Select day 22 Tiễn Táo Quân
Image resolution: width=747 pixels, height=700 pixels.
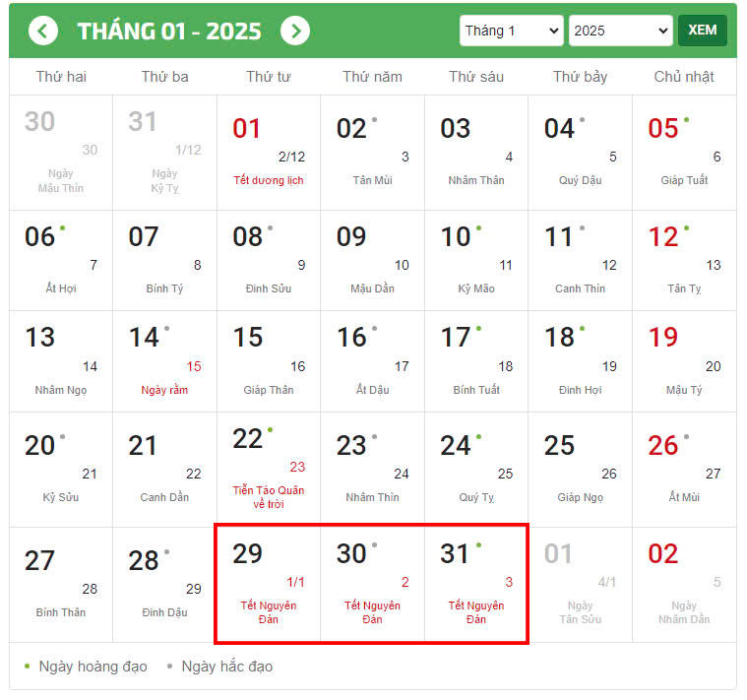[x=269, y=469]
